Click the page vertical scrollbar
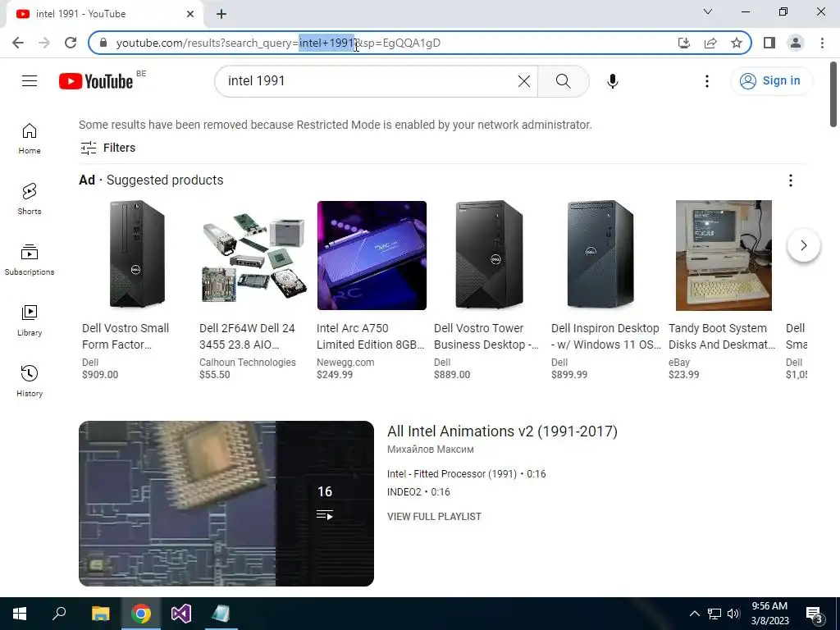The image size is (840, 630). pyautogui.click(x=833, y=94)
